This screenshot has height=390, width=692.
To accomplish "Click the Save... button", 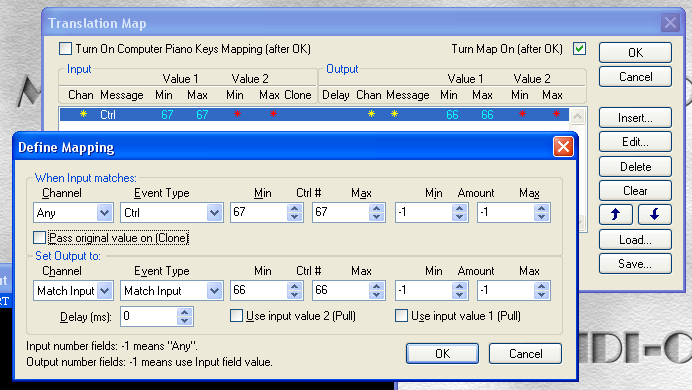I will (x=636, y=264).
